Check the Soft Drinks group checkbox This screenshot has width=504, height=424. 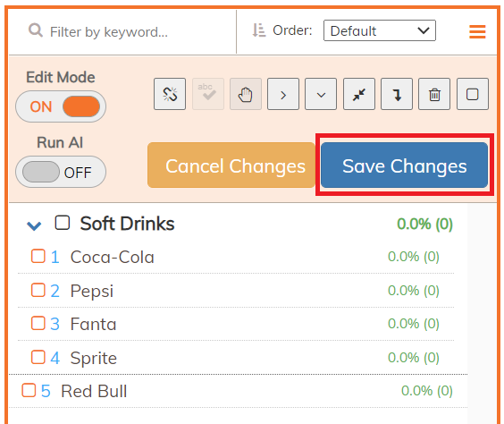(62, 223)
